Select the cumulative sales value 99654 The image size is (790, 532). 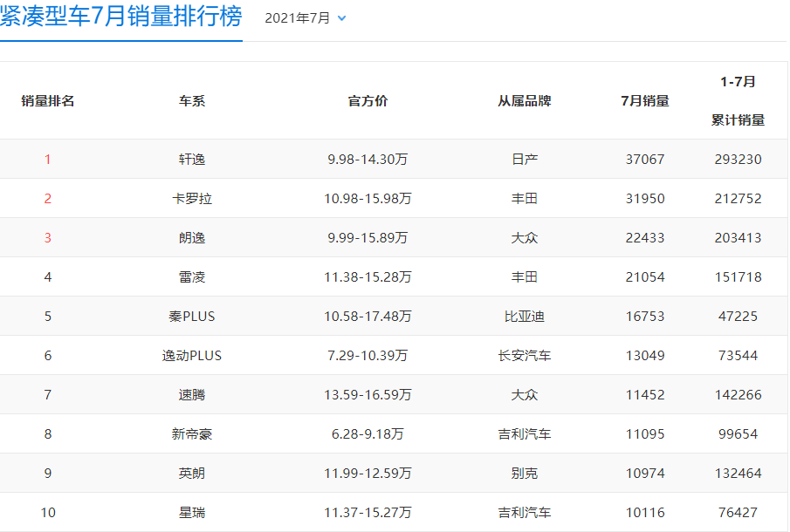coord(738,433)
